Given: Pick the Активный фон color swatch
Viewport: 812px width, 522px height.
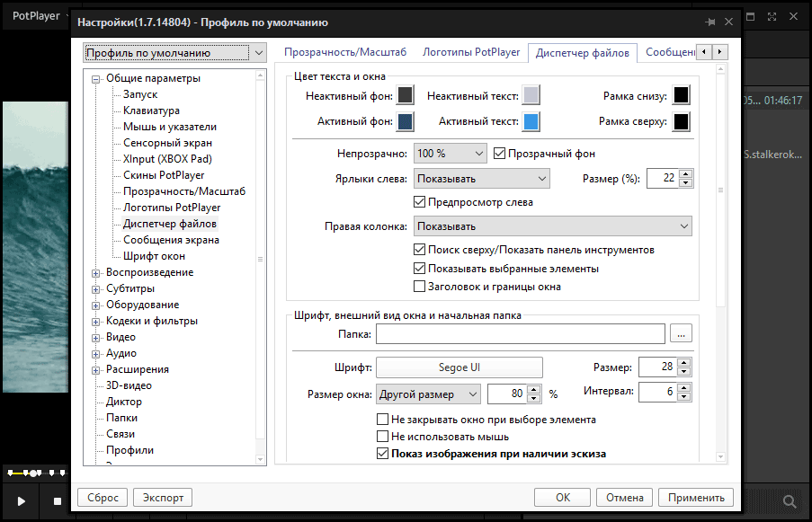Looking at the screenshot, I should [405, 121].
